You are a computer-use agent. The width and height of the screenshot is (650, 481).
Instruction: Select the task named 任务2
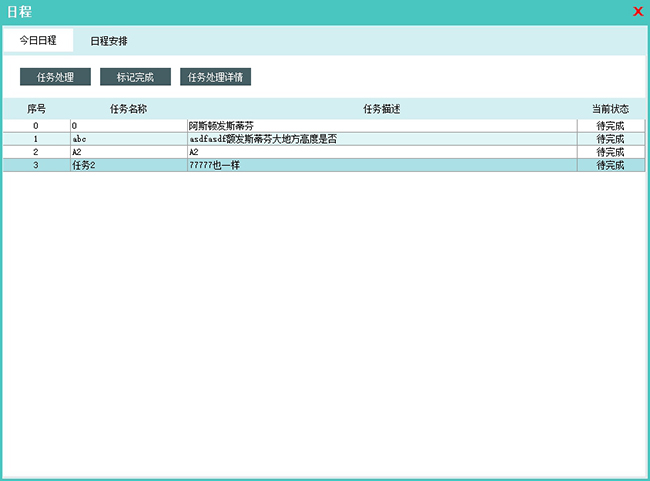(84, 165)
